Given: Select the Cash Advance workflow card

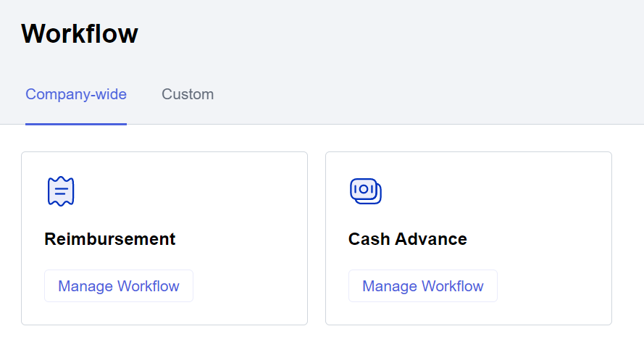Looking at the screenshot, I should (x=469, y=238).
